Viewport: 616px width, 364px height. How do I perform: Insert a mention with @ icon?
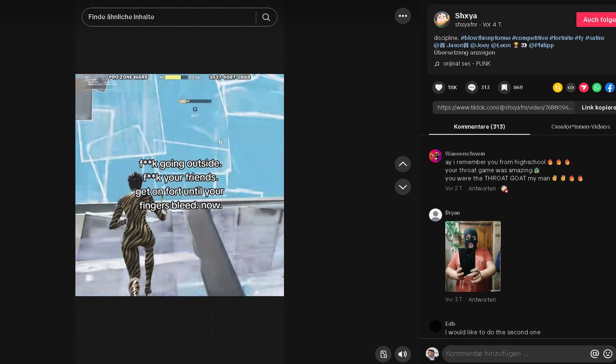(x=594, y=354)
